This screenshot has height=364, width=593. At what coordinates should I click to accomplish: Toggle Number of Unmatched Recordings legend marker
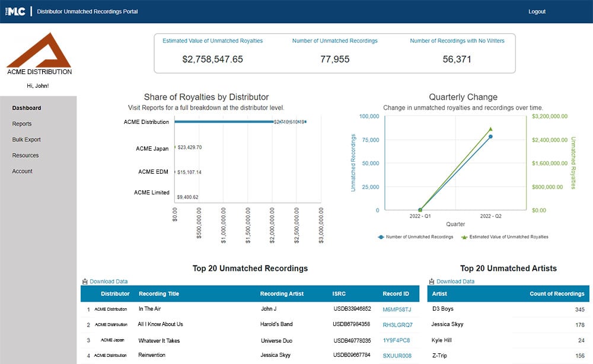381,237
